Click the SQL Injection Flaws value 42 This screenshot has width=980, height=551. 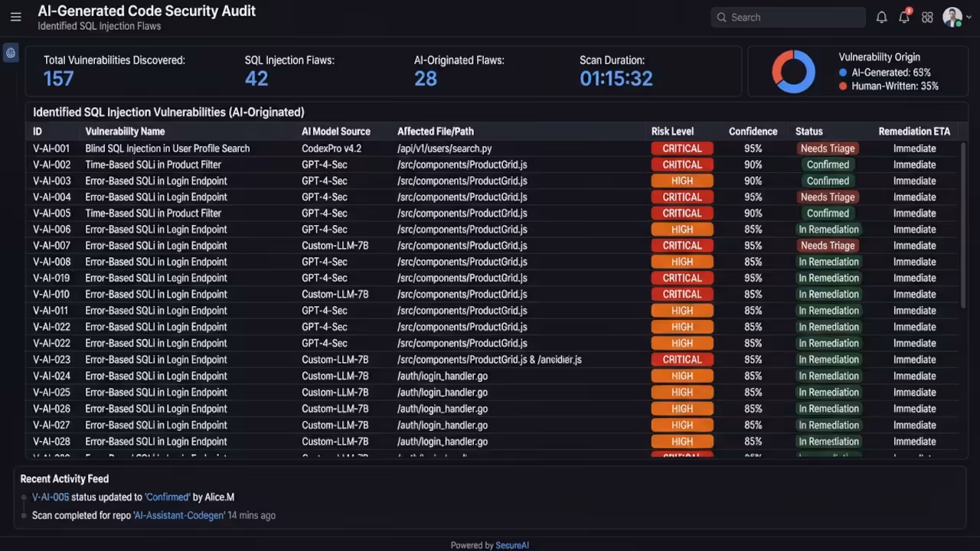click(256, 78)
